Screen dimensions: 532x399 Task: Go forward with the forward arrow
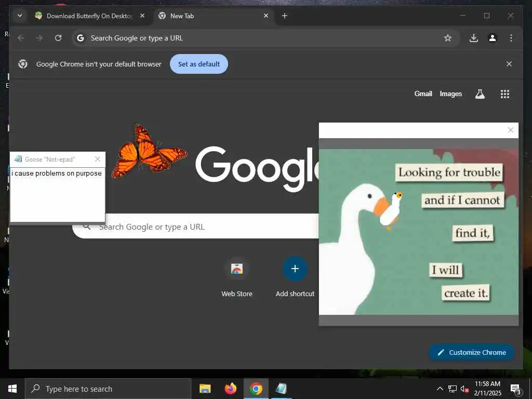39,38
